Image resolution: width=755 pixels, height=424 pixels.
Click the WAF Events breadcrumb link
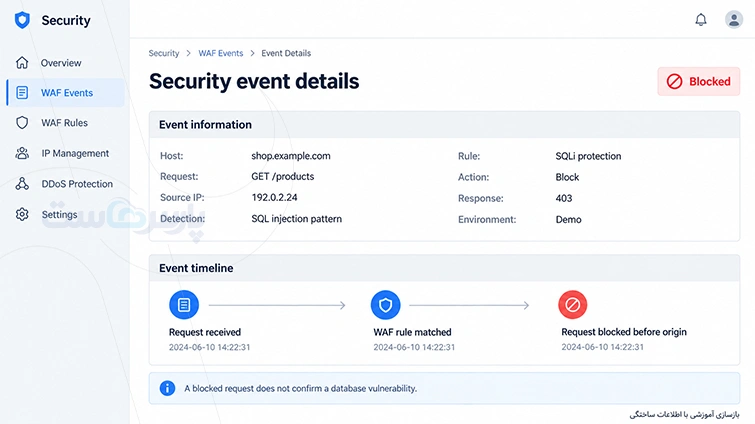[221, 53]
